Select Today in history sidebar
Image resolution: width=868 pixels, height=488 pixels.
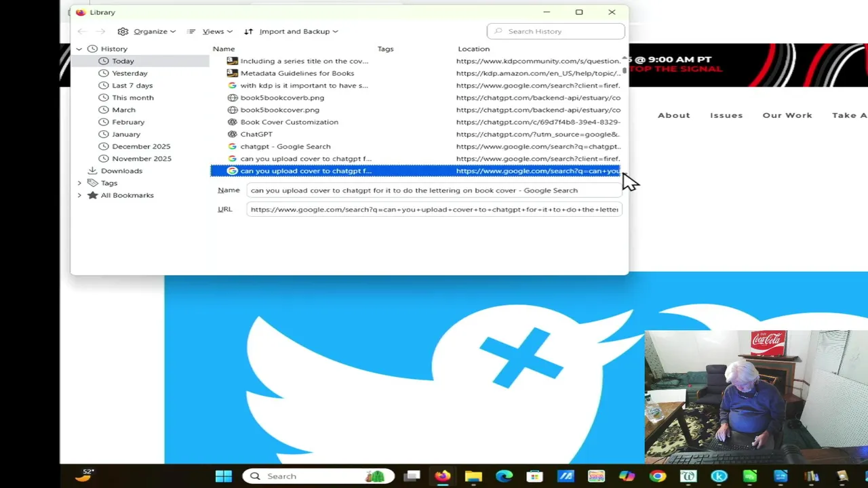click(x=123, y=61)
